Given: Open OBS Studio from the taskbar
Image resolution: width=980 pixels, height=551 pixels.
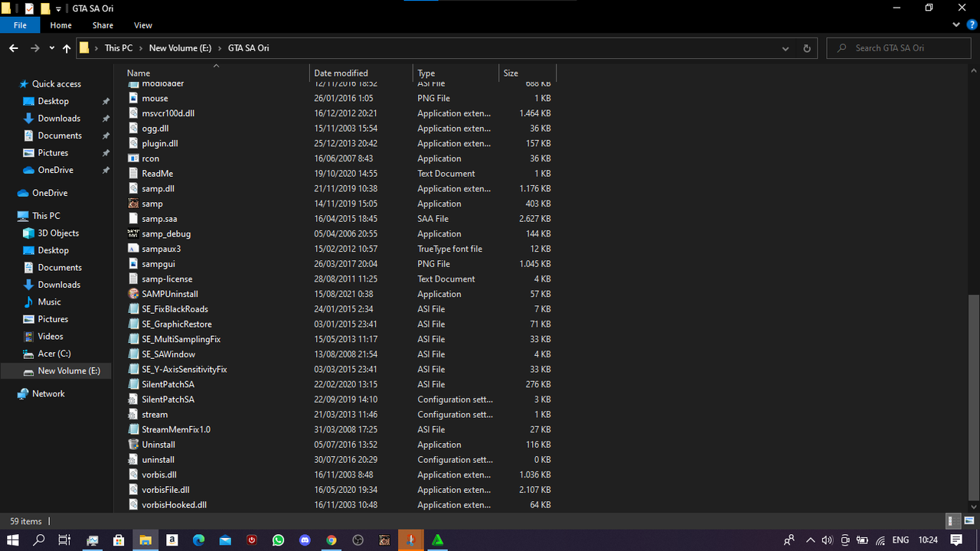Looking at the screenshot, I should [358, 540].
